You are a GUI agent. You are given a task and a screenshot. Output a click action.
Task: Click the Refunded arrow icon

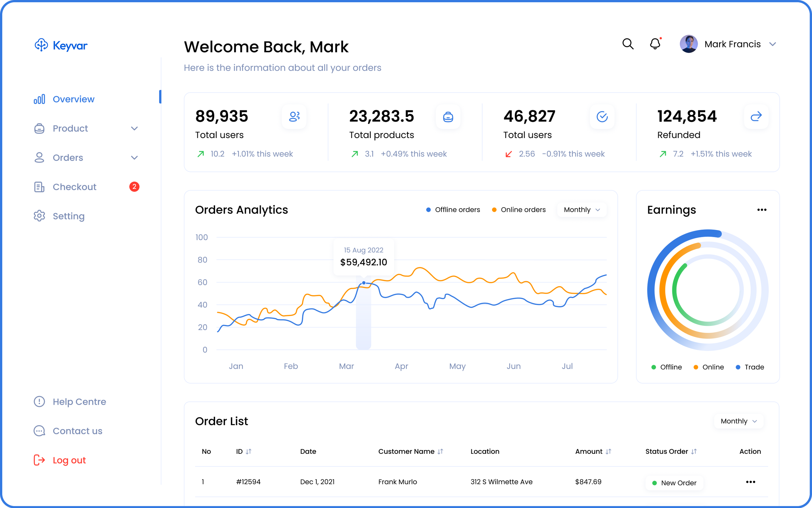755,117
